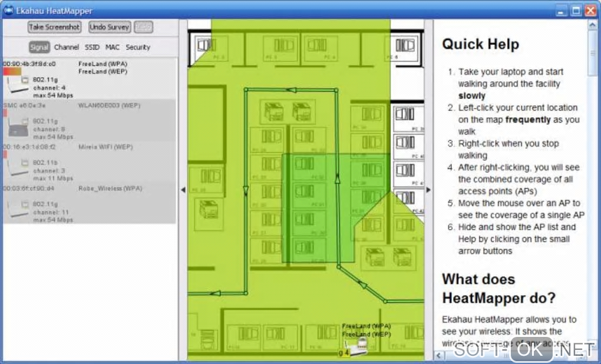Click the Ekahau HeatMapper title bar icon
Image resolution: width=601 pixels, height=364 pixels.
8,11
